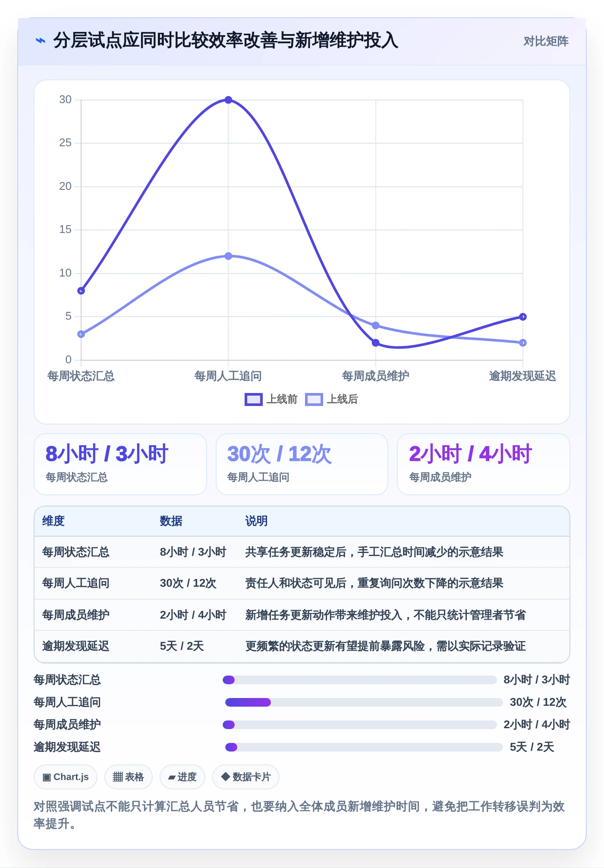Select the 上线前 point at 逾期发现延迟

coord(523,317)
